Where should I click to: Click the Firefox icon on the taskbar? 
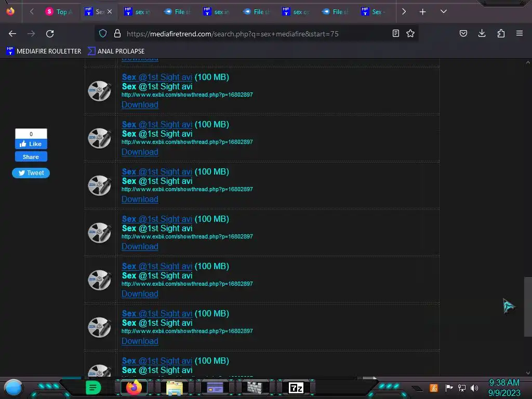pos(134,388)
